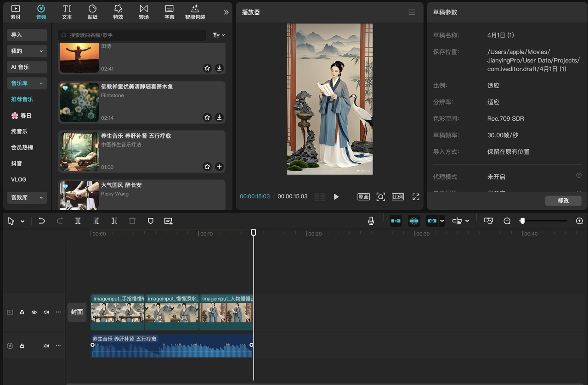Open the 比例 aspect ratio option

398,196
